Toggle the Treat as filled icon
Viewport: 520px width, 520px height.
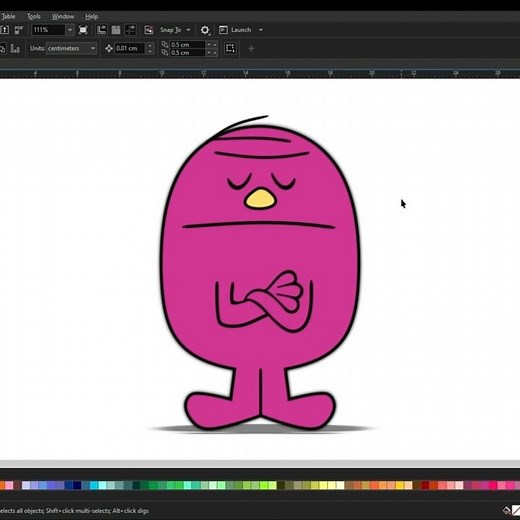[230, 48]
